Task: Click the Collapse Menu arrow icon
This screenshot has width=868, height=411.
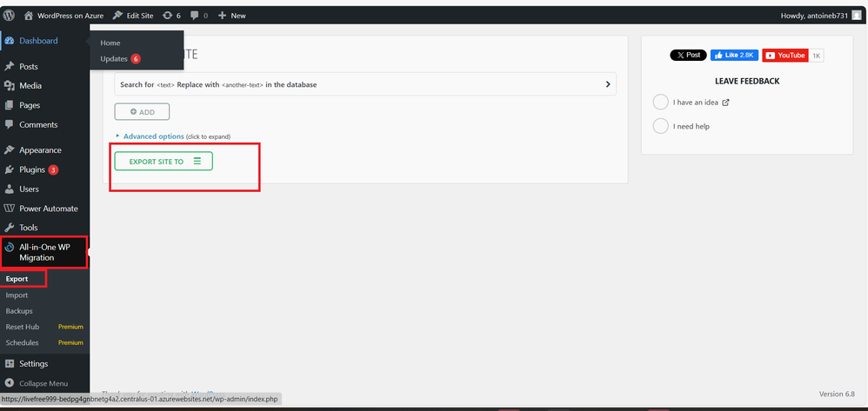Action: (x=9, y=383)
